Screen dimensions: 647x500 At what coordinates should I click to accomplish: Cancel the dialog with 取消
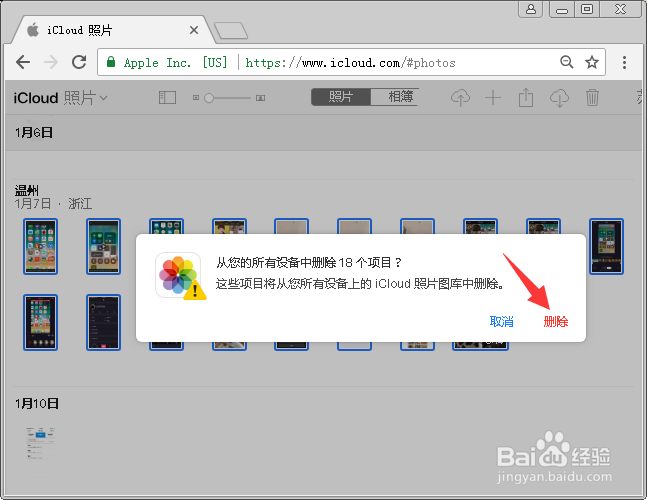501,321
